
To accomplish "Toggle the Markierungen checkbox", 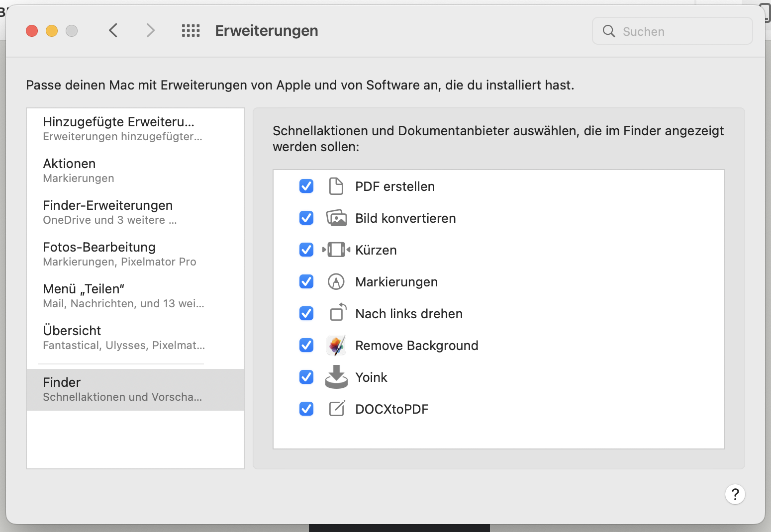I will coord(306,282).
